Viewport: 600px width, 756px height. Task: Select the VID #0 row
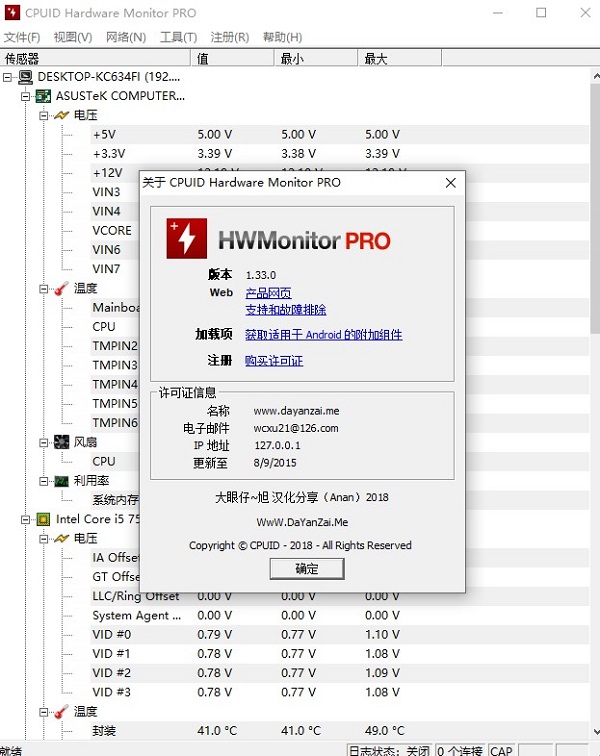point(340,634)
